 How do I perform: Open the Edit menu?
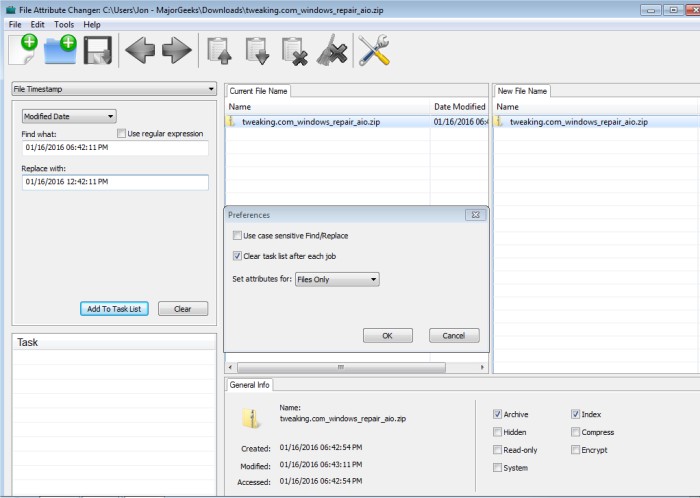(x=38, y=25)
